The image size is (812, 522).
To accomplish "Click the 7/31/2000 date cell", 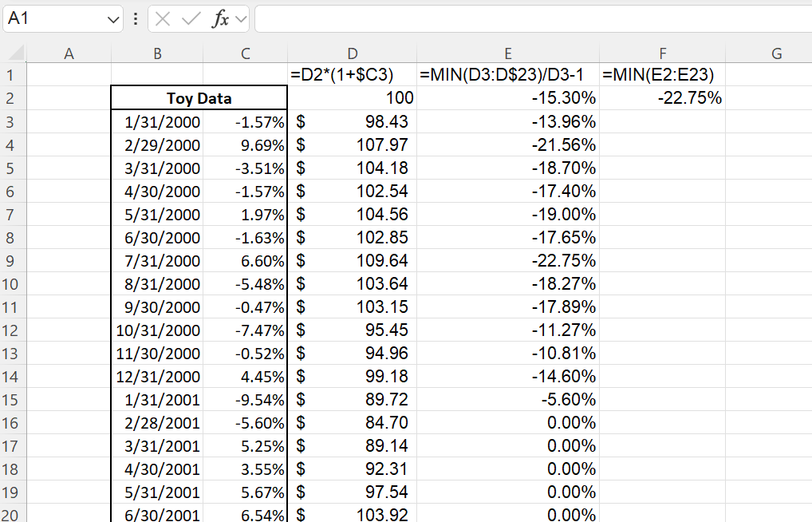I will [157, 261].
